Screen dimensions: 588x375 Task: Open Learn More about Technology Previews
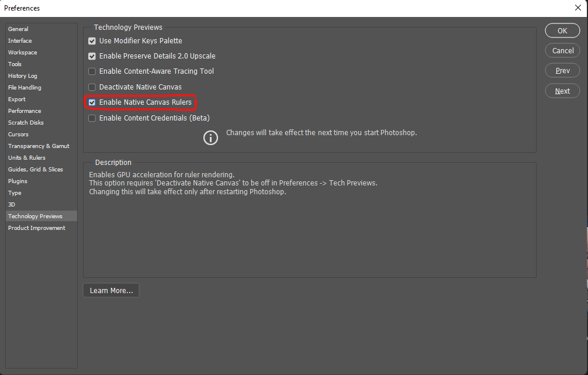tap(110, 290)
